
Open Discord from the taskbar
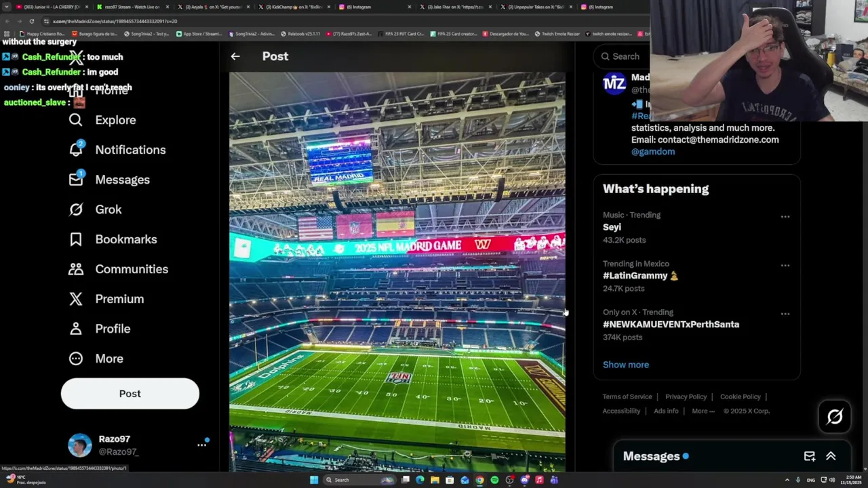524,480
